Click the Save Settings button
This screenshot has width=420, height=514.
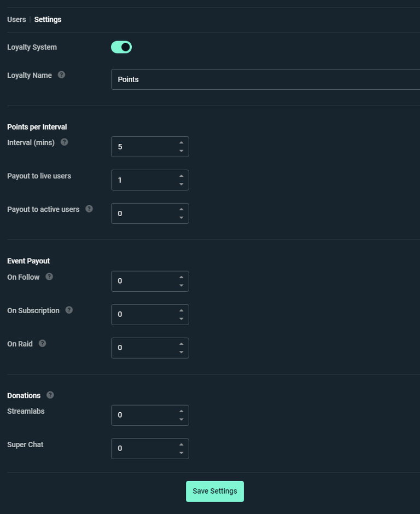point(214,491)
